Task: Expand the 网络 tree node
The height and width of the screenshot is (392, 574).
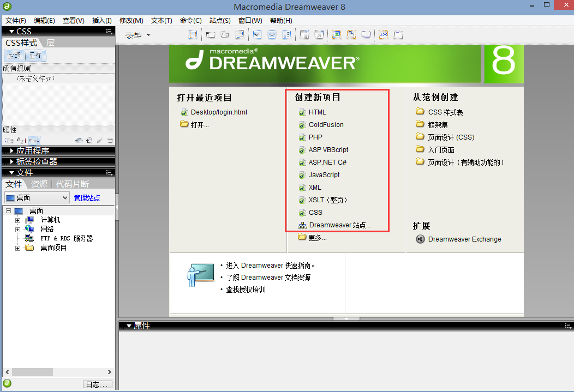Action: [17, 230]
